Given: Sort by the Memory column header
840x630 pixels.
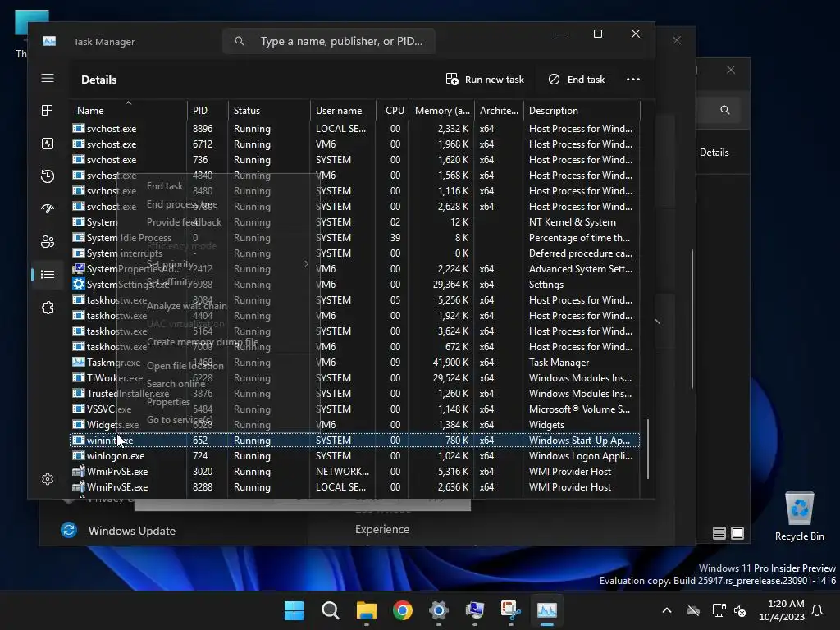Looking at the screenshot, I should pos(441,111).
